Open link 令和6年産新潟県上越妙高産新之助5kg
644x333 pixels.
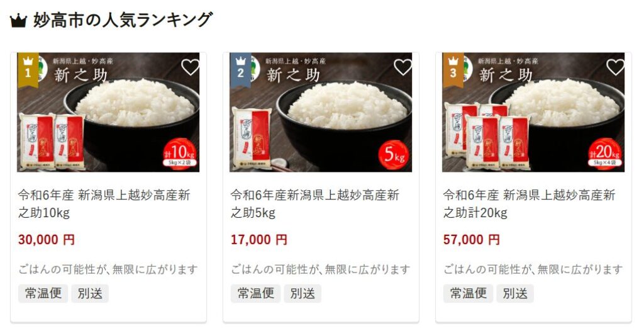coord(315,204)
